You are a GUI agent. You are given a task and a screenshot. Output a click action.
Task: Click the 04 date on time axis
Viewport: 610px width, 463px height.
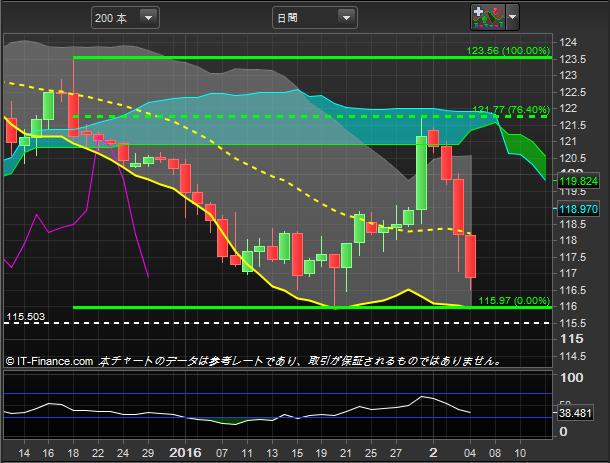pos(470,453)
